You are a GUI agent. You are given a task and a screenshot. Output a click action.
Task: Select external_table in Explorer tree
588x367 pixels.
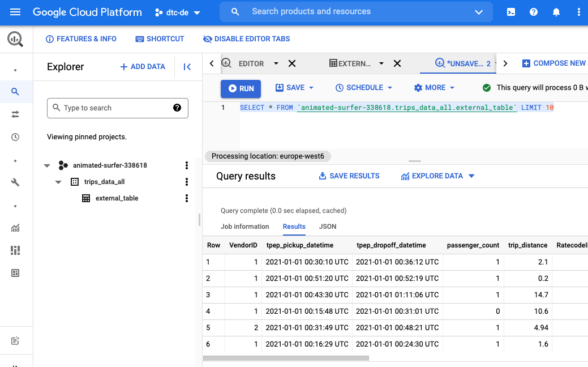tap(117, 198)
